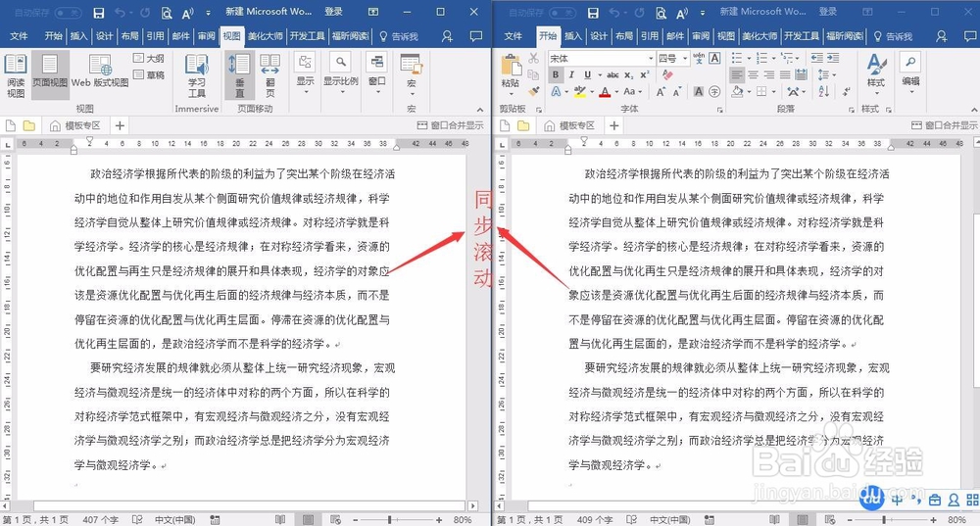The height and width of the screenshot is (526, 980).
Task: Select Side to Side page flip in left window
Action: [x=270, y=75]
